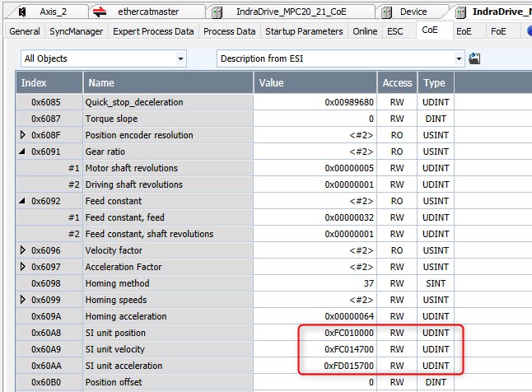Click the Homing method value 37
The height and width of the screenshot is (392, 532).
tap(315, 283)
